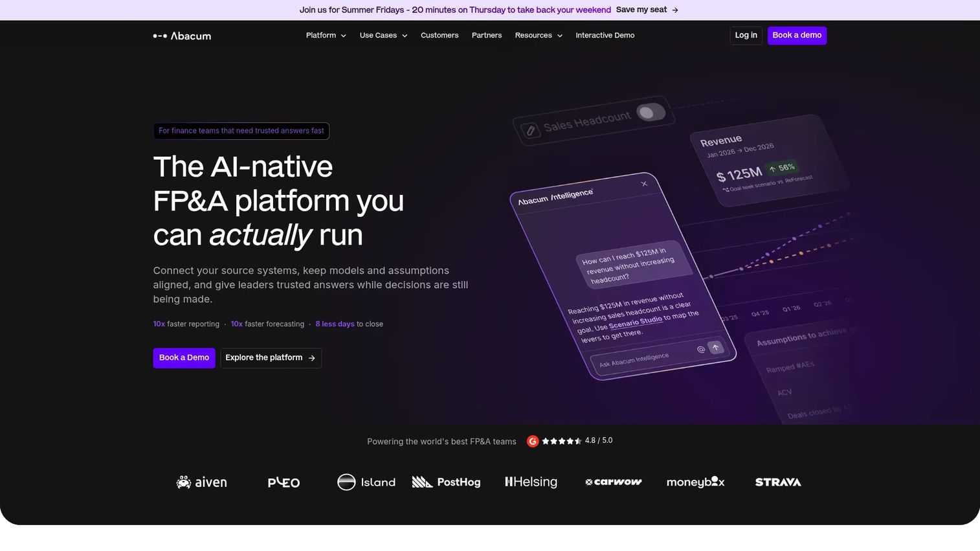Expand the Use Cases dropdown menu
The image size is (980, 551).
point(384,36)
